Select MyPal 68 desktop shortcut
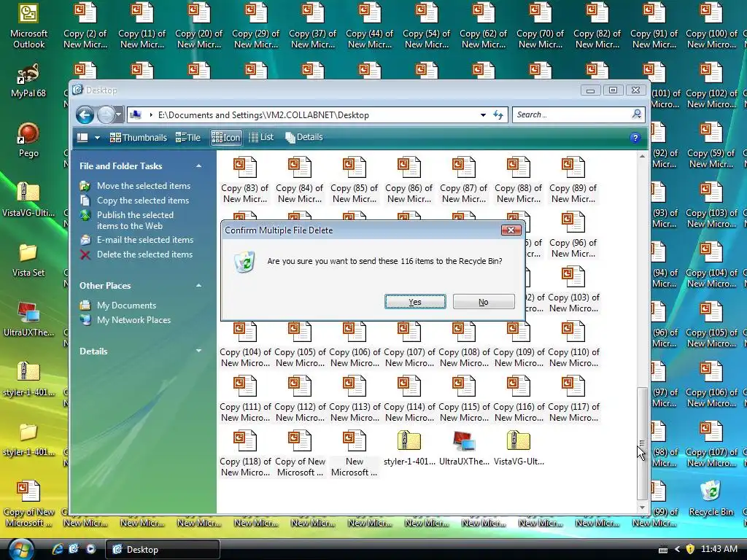This screenshot has height=560, width=747. pyautogui.click(x=28, y=80)
